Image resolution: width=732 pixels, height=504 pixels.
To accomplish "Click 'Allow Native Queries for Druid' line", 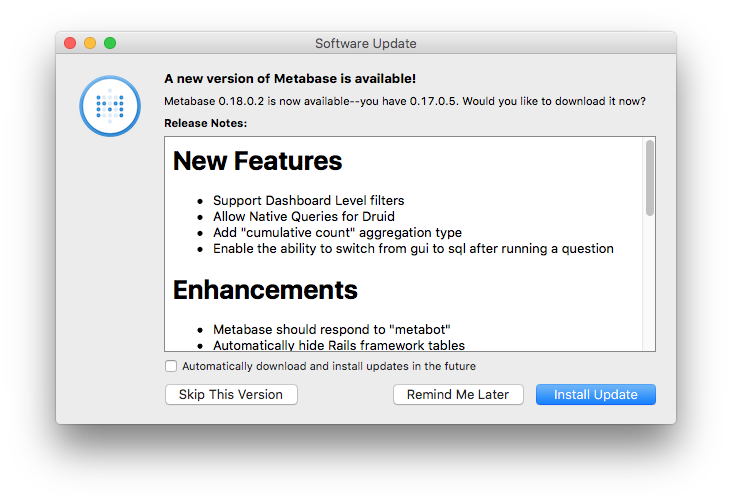I will (304, 217).
